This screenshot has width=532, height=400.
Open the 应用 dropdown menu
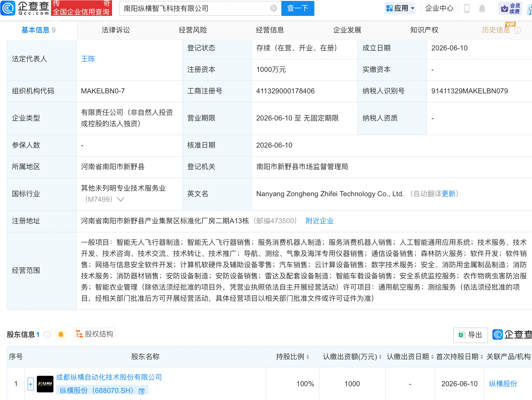click(x=400, y=8)
